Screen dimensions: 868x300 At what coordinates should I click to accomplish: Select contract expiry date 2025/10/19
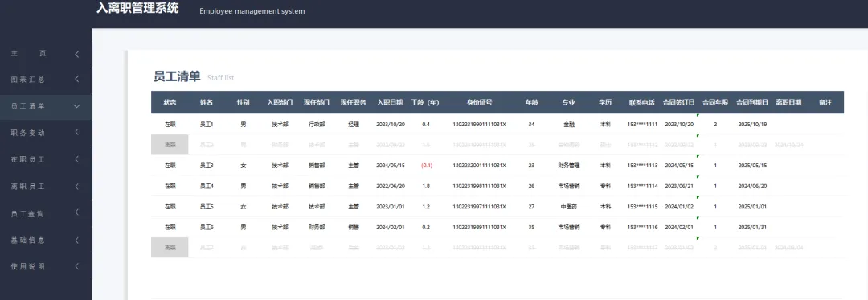753,124
